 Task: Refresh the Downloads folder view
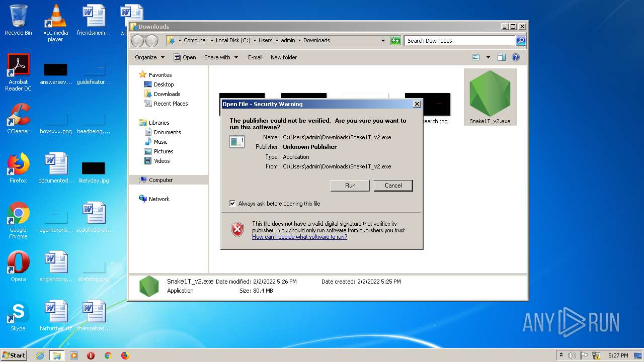tap(395, 41)
